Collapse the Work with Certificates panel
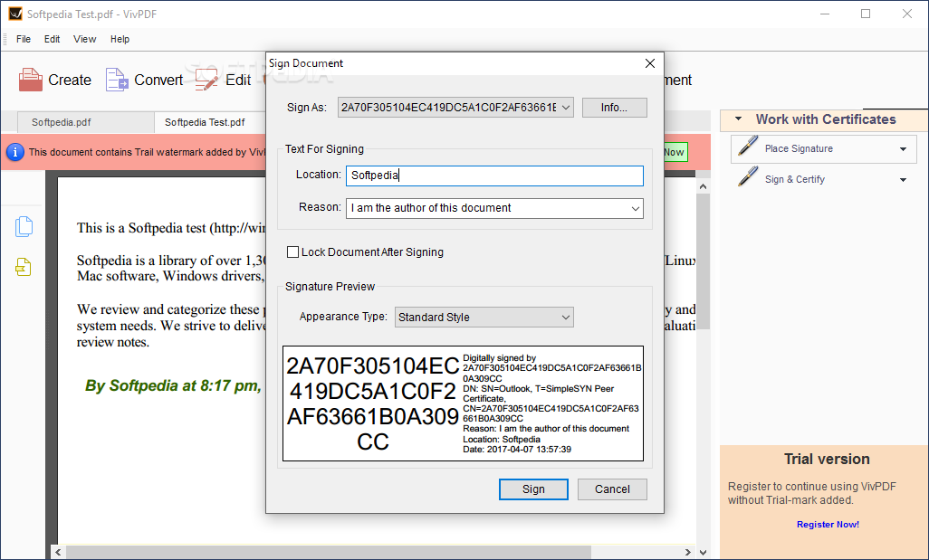Screen dimensions: 929x560 click(x=738, y=119)
